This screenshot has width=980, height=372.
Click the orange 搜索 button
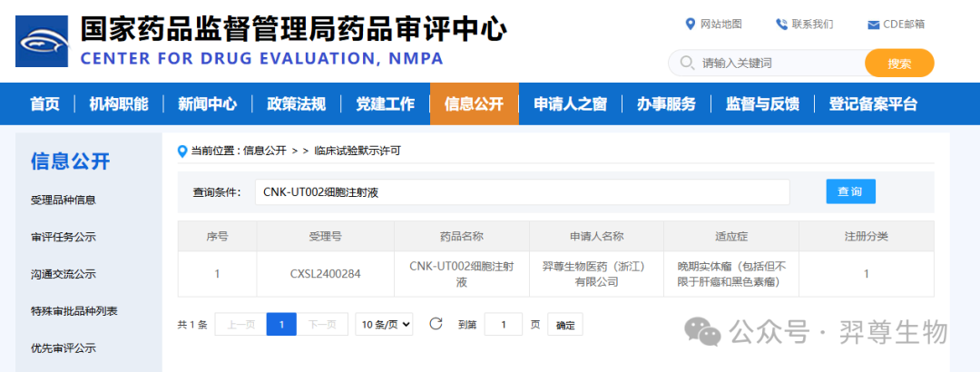point(899,64)
